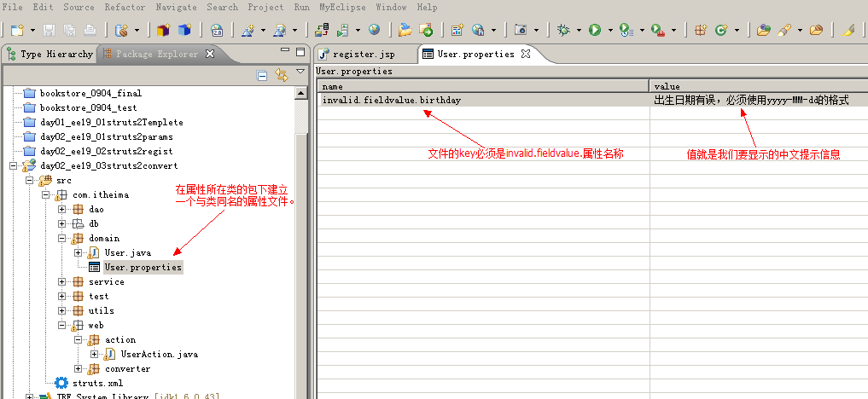Click the Run/Stop server icon
This screenshot has height=399, width=868.
pos(343,30)
